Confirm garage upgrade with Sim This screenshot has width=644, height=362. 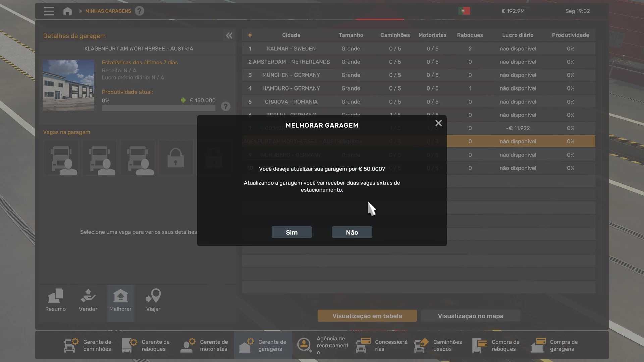click(291, 232)
